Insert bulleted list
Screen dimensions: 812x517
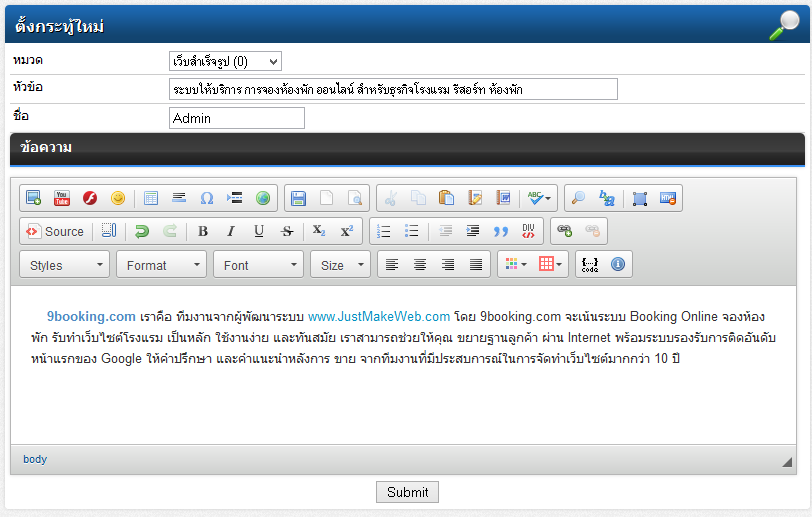coord(411,231)
